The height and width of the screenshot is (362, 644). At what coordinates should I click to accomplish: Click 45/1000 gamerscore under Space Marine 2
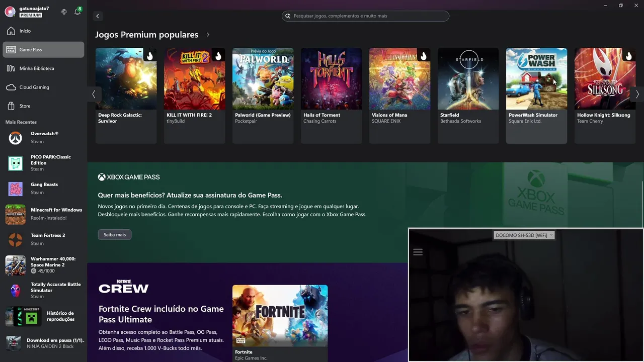43,271
